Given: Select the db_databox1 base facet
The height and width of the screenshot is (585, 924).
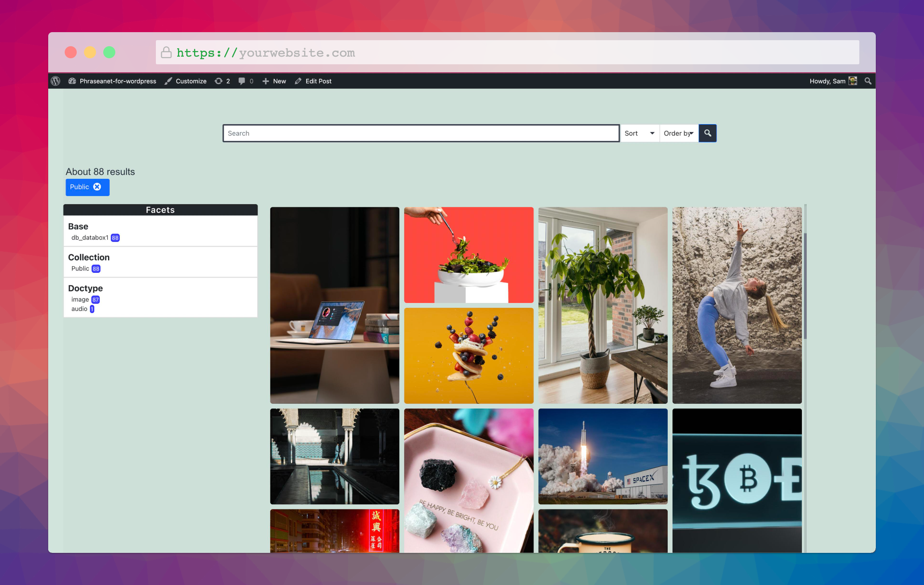Looking at the screenshot, I should (96, 238).
